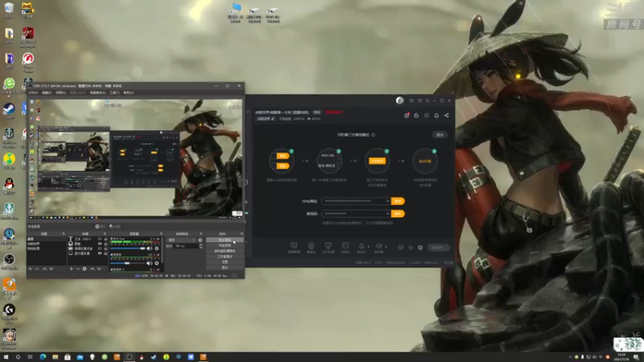This screenshot has height=362, width=644.
Task: Move scene up in Scenes panel
Action: tap(44, 269)
